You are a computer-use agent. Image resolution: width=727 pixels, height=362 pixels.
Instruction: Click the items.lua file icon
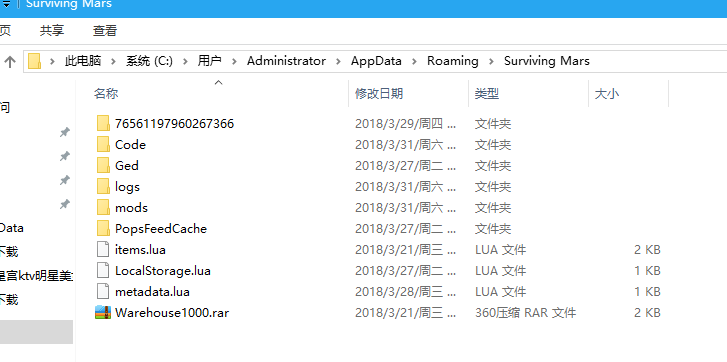(103, 249)
